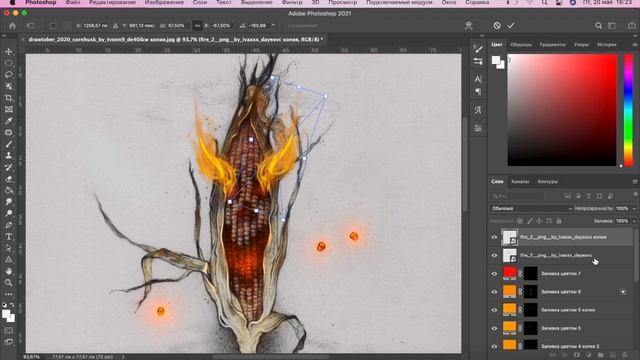Lock layer position with the cross-arrows icon
The width and height of the screenshot is (640, 360).
coord(539,221)
